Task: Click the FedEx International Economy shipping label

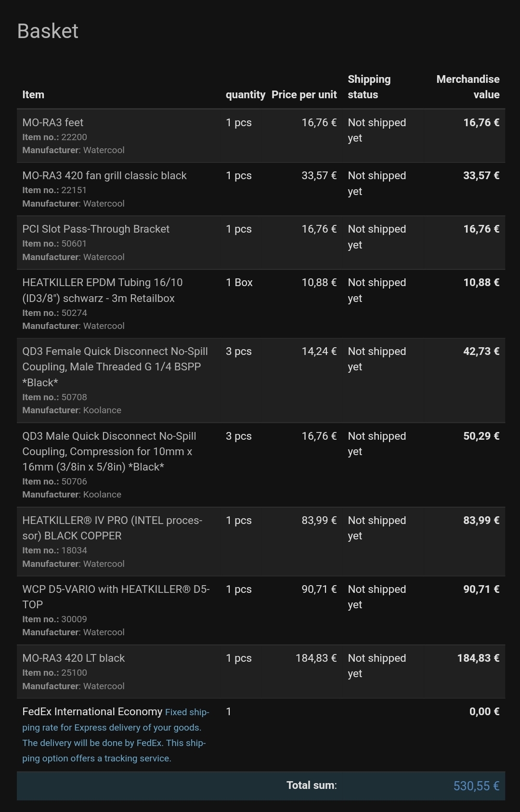Action: click(92, 712)
